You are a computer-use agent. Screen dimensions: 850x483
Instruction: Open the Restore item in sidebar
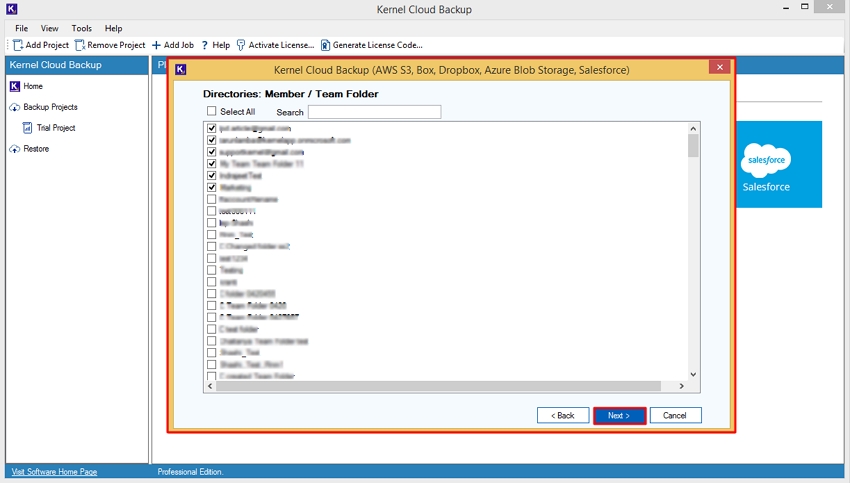click(15, 149)
